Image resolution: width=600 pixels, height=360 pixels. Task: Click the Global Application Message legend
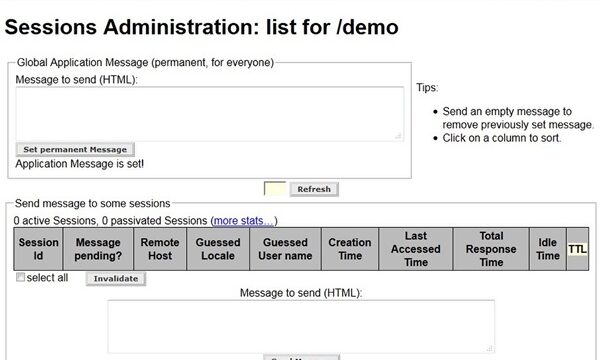point(145,62)
